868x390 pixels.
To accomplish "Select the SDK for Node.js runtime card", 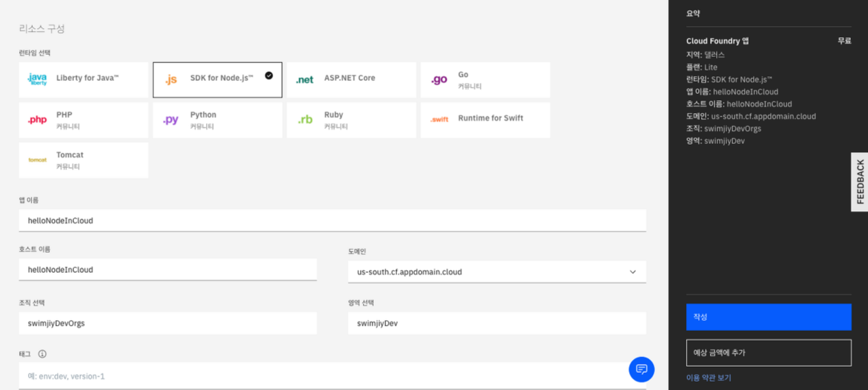I will click(x=217, y=80).
